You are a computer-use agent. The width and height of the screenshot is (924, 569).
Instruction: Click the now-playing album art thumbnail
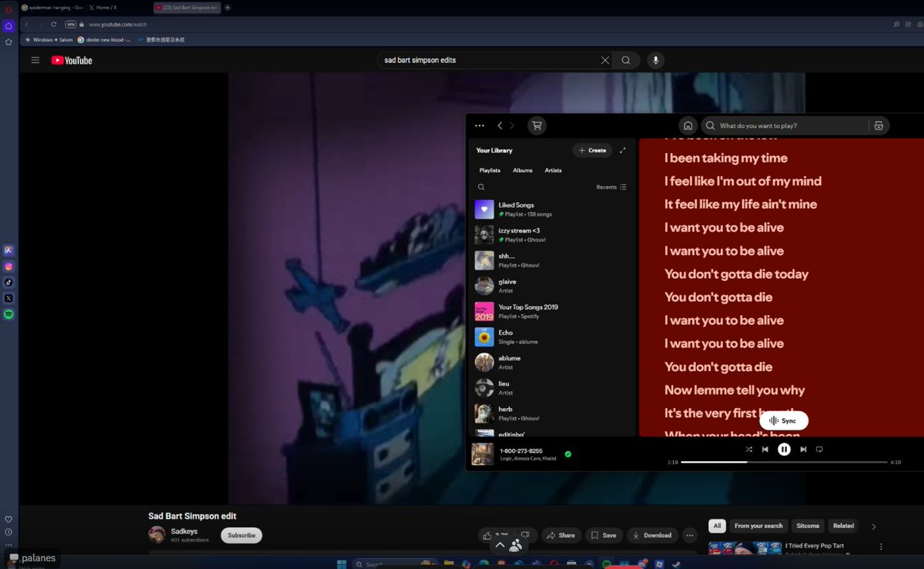483,454
